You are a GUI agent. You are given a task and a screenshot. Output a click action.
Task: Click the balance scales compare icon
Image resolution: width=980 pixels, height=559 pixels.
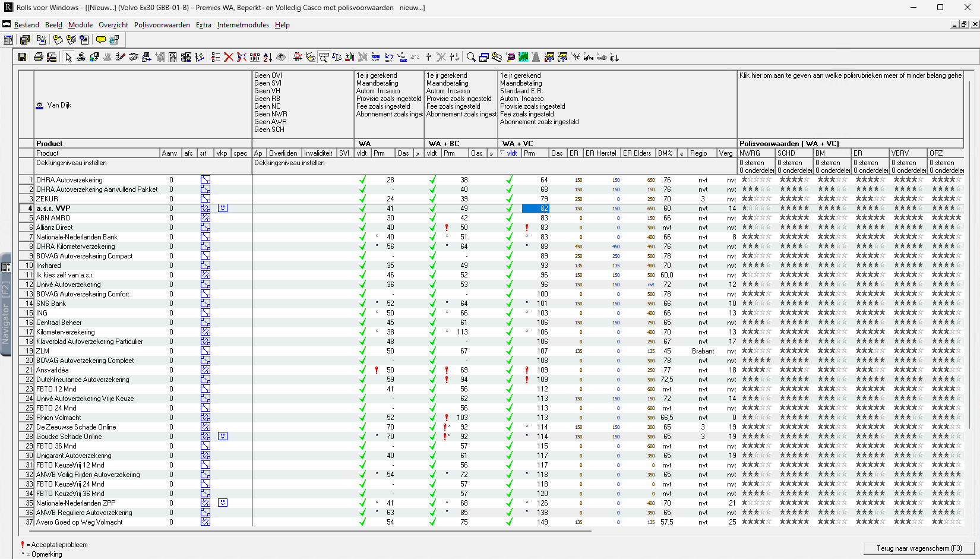pos(337,57)
